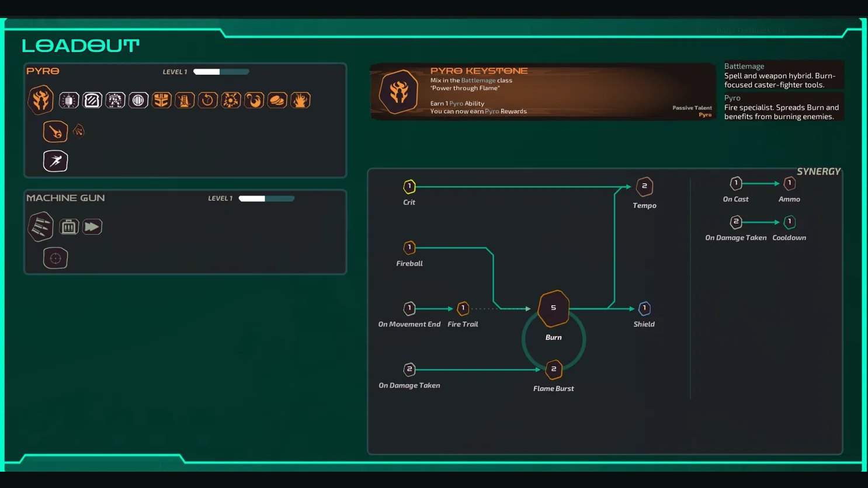
Task: Click the Battlemage class description text
Action: pyautogui.click(x=780, y=80)
